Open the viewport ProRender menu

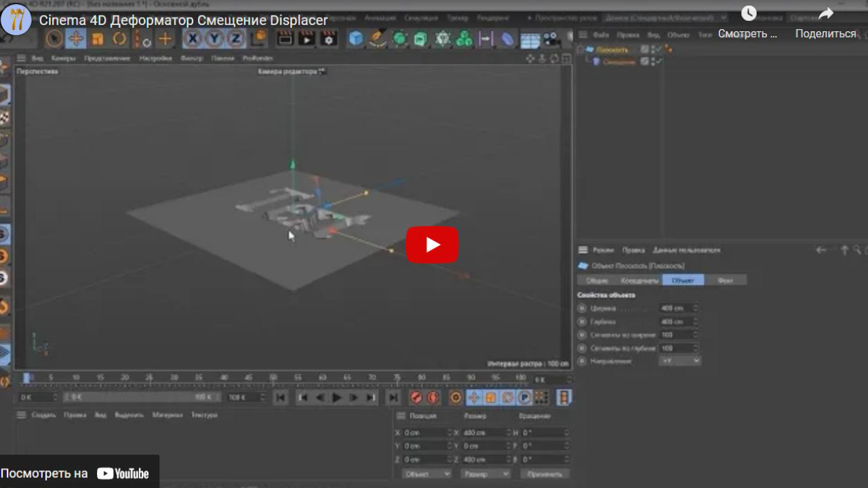click(258, 58)
